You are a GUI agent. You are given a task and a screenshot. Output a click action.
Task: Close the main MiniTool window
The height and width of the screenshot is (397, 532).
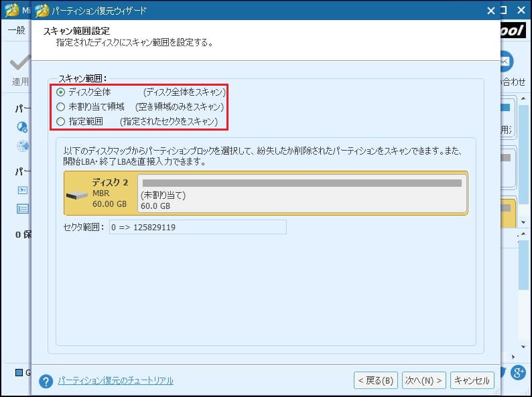(x=521, y=11)
